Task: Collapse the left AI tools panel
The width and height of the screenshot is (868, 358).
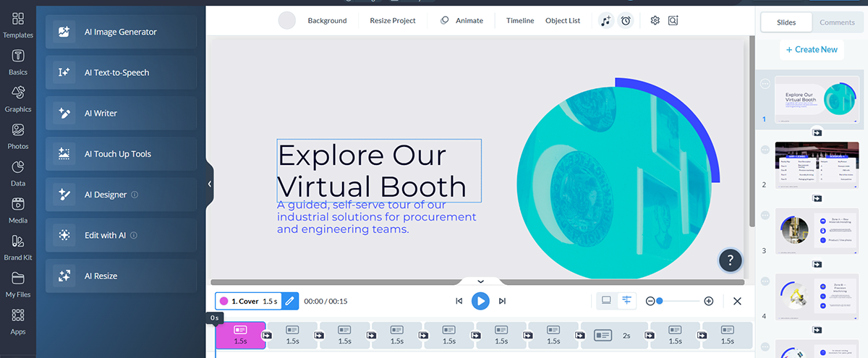Action: [210, 184]
